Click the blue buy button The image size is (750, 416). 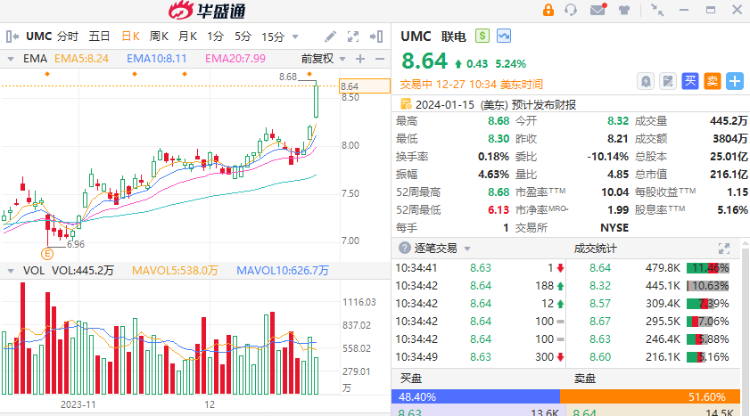click(x=690, y=81)
